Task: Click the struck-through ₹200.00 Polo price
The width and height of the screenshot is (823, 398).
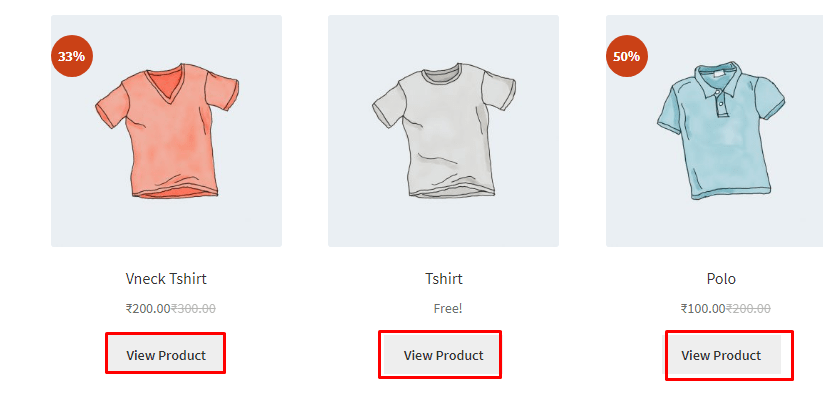Action: click(x=748, y=308)
